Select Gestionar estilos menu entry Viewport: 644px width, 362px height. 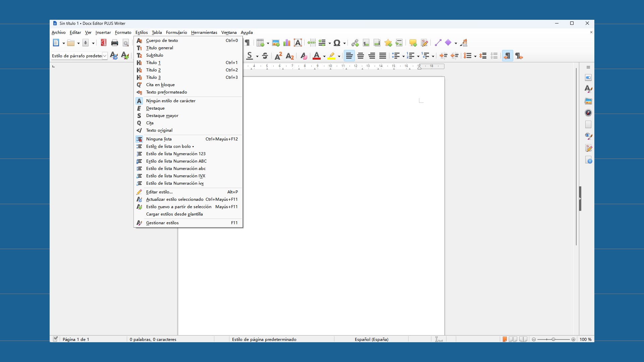pos(162,223)
